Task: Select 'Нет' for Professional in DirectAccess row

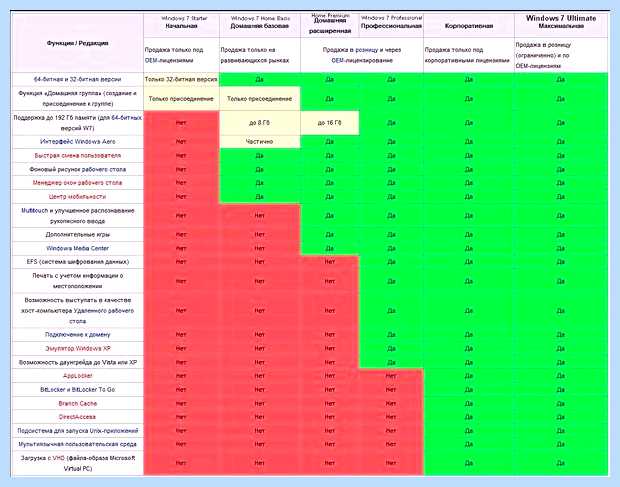Action: pos(391,417)
